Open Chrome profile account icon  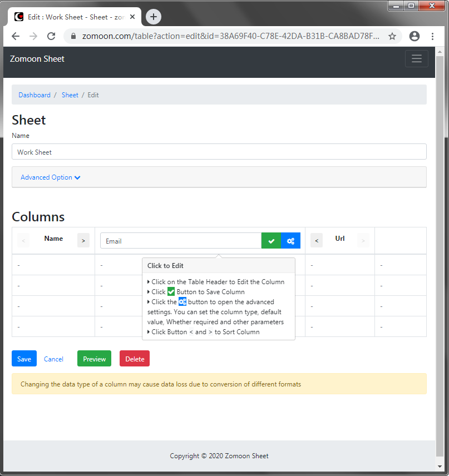414,36
